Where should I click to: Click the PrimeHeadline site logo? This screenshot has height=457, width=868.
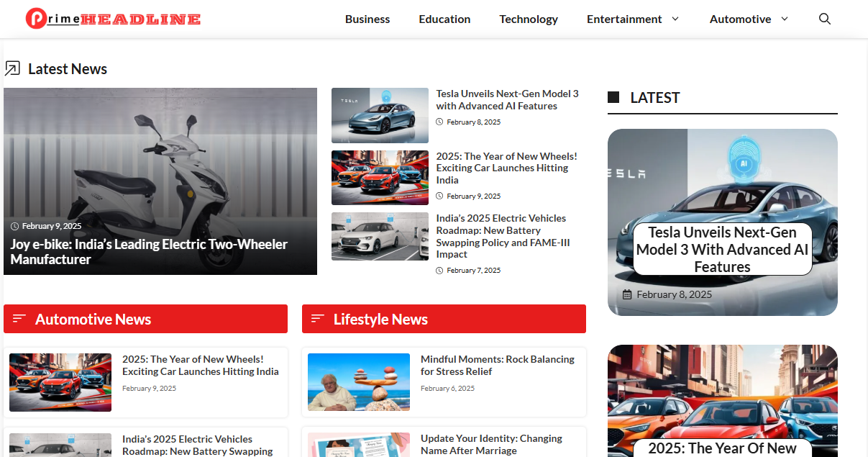pyautogui.click(x=114, y=19)
